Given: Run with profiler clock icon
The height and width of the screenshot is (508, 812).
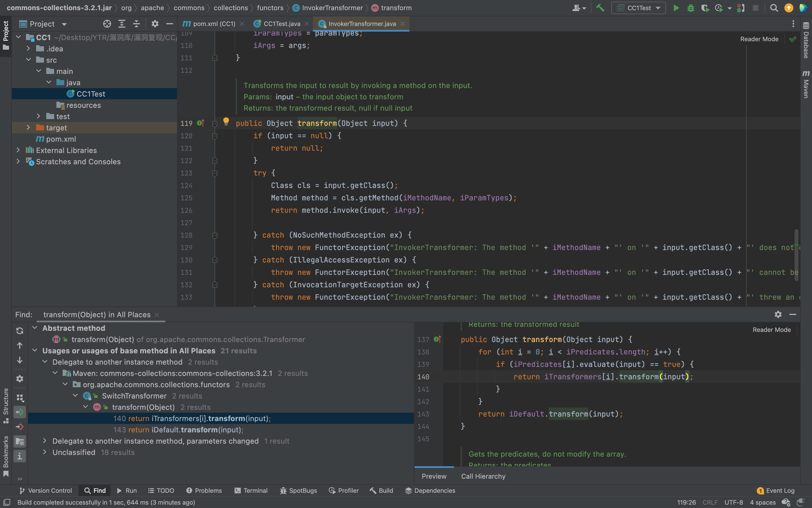Looking at the screenshot, I should 718,8.
